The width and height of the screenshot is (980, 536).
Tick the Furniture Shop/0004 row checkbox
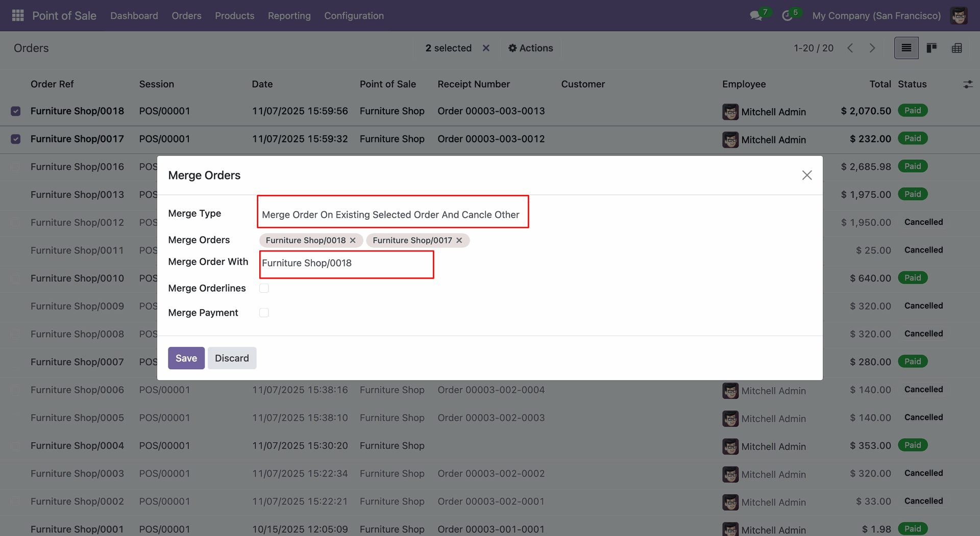tap(16, 446)
